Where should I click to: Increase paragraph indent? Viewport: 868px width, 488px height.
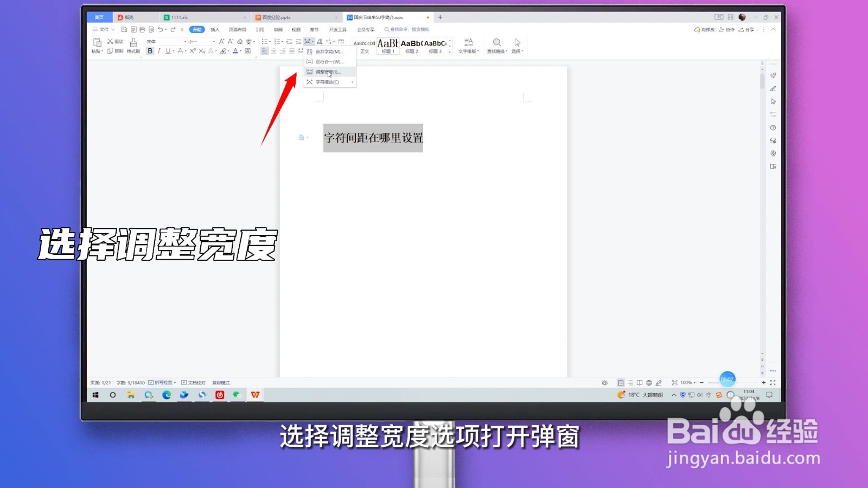pyautogui.click(x=298, y=41)
